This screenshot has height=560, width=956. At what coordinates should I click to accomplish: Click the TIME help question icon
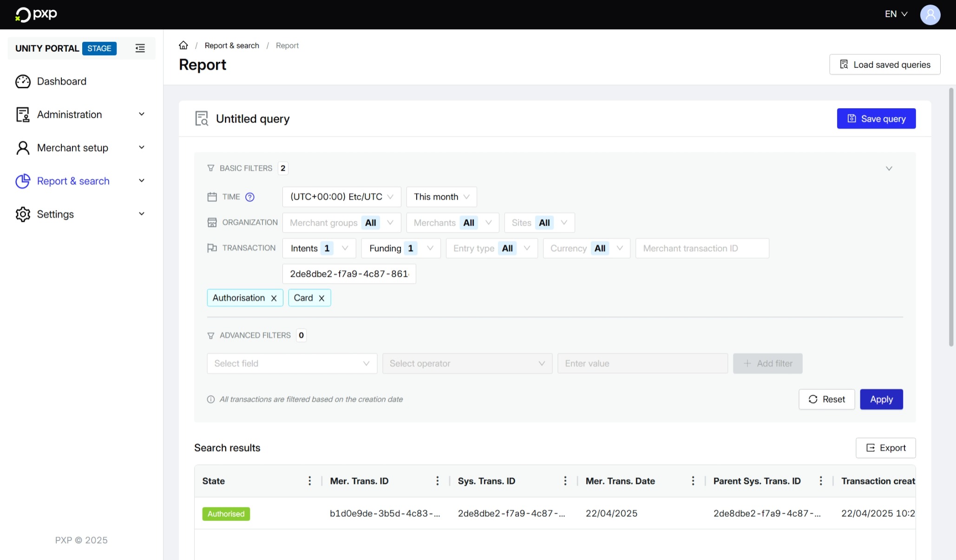point(250,197)
